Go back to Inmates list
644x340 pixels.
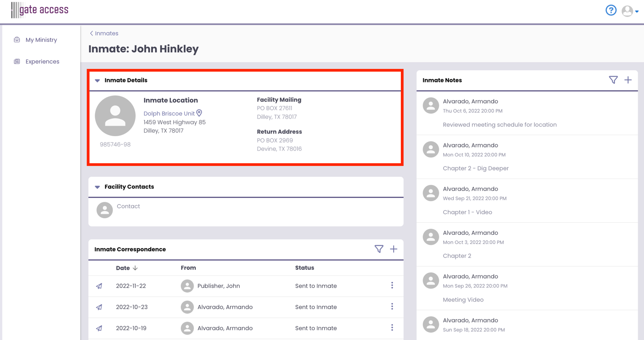(x=104, y=33)
